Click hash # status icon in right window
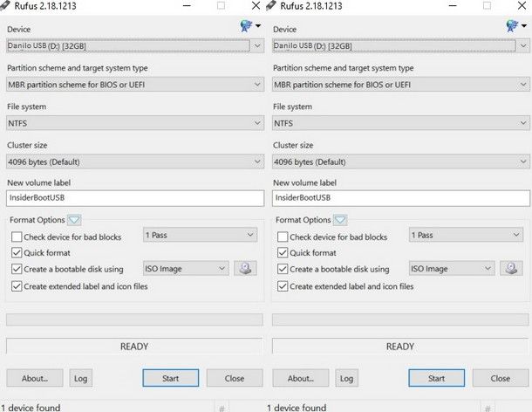Image resolution: width=532 pixels, height=412 pixels. [x=488, y=408]
